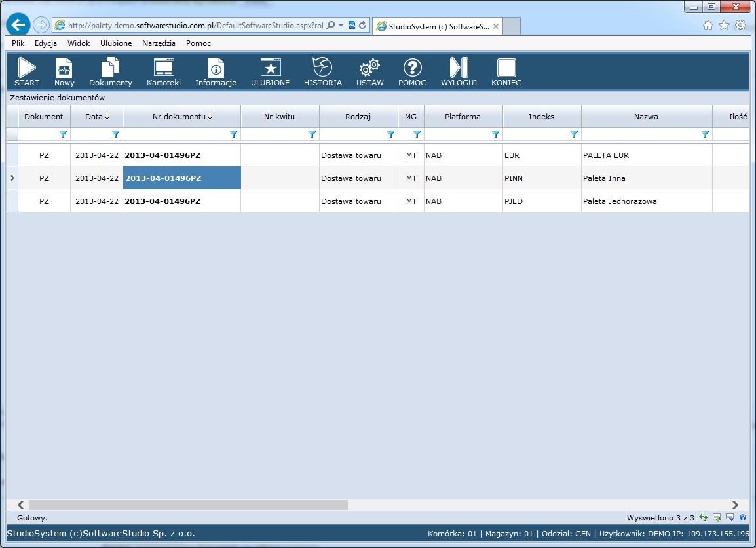Screen dimensions: 756x548
Task: Open the Narzędzia menu
Action: point(159,43)
